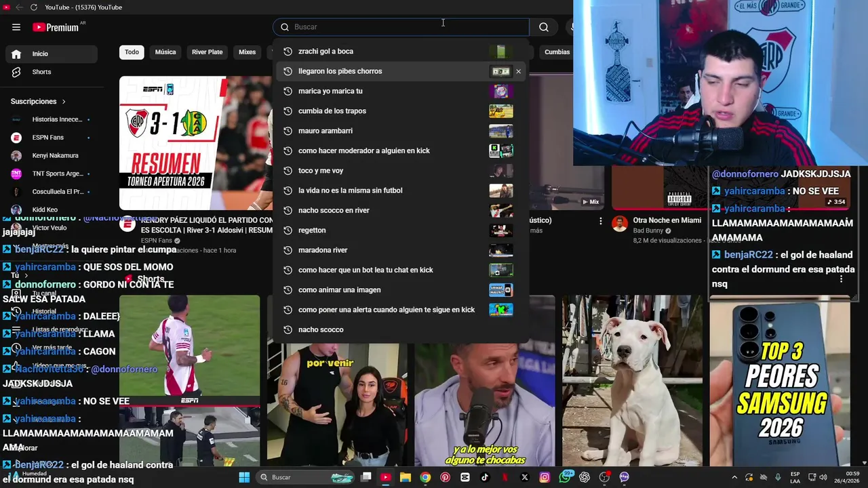Screen dimensions: 868x488
Task: Open the 'Otra Noche en Miami' video title
Action: tap(667, 220)
